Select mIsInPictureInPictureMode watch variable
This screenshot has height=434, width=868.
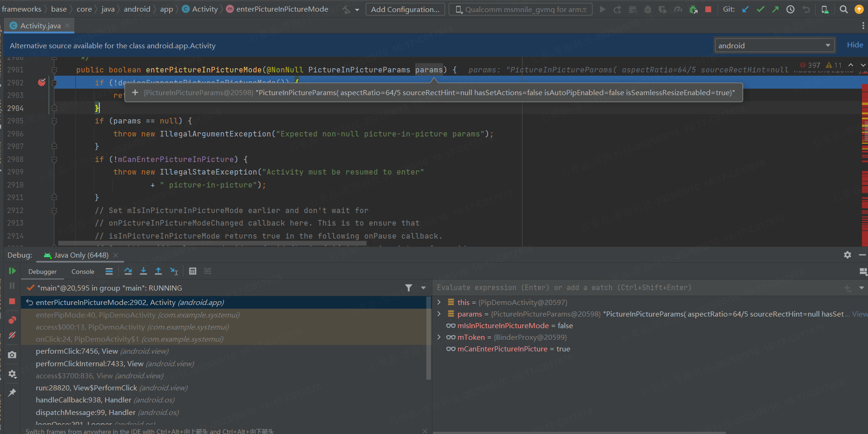click(509, 326)
